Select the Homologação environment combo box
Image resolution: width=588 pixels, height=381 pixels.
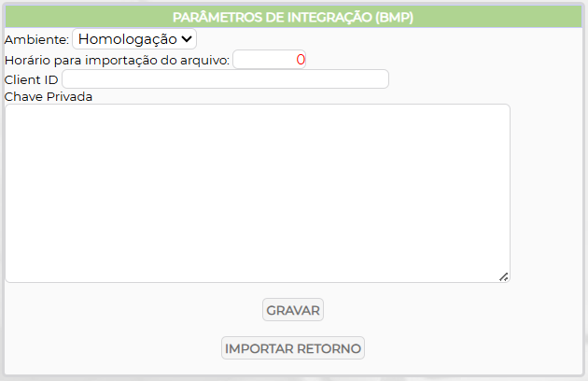coord(134,39)
